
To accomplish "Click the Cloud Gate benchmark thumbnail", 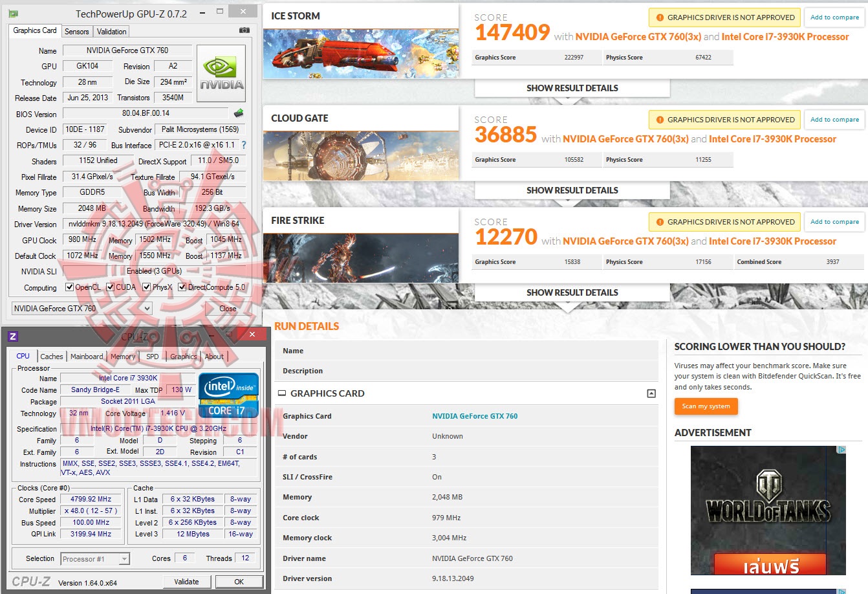I will (x=361, y=156).
